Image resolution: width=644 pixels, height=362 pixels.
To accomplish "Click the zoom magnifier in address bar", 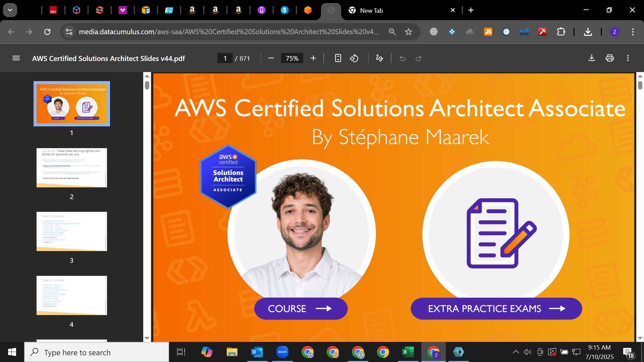I will pos(392,32).
